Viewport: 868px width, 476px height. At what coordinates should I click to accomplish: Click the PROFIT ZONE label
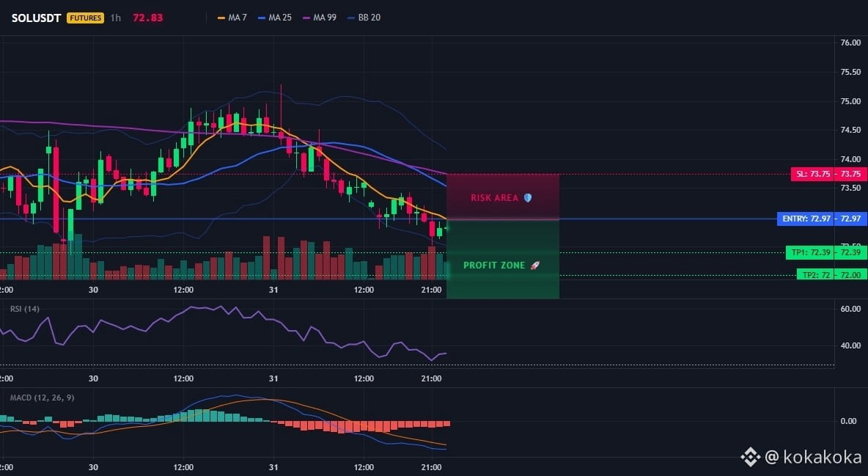(494, 266)
